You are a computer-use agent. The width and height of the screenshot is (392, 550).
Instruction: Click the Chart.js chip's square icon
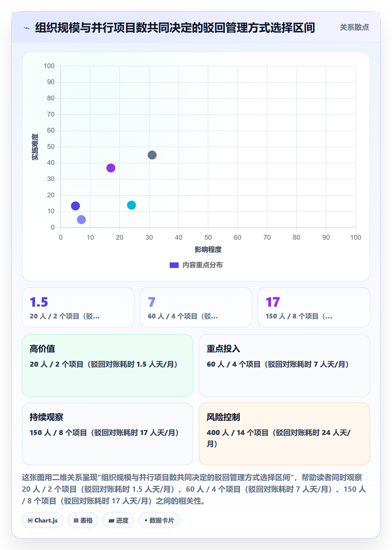pyautogui.click(x=30, y=521)
